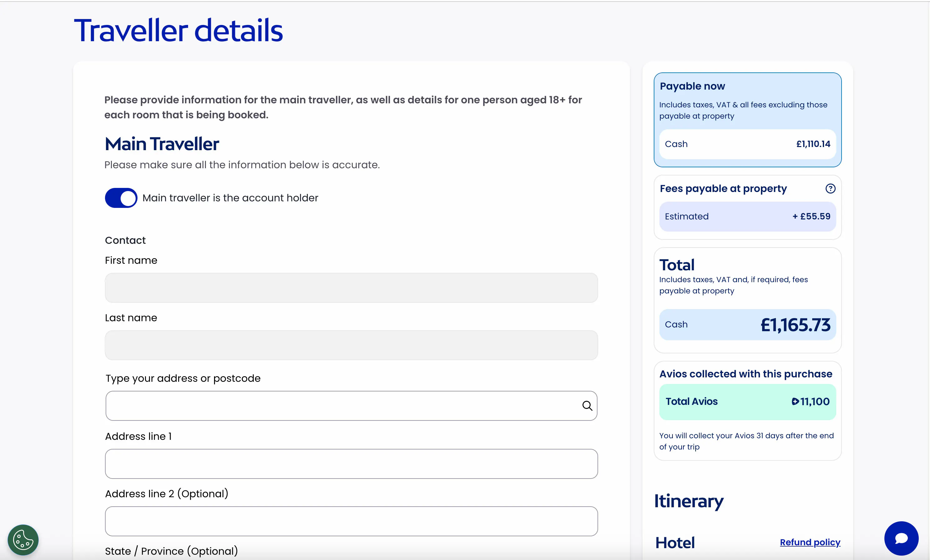This screenshot has height=560, width=930.
Task: Select the Address line 2 (Optional) field
Action: click(x=351, y=521)
